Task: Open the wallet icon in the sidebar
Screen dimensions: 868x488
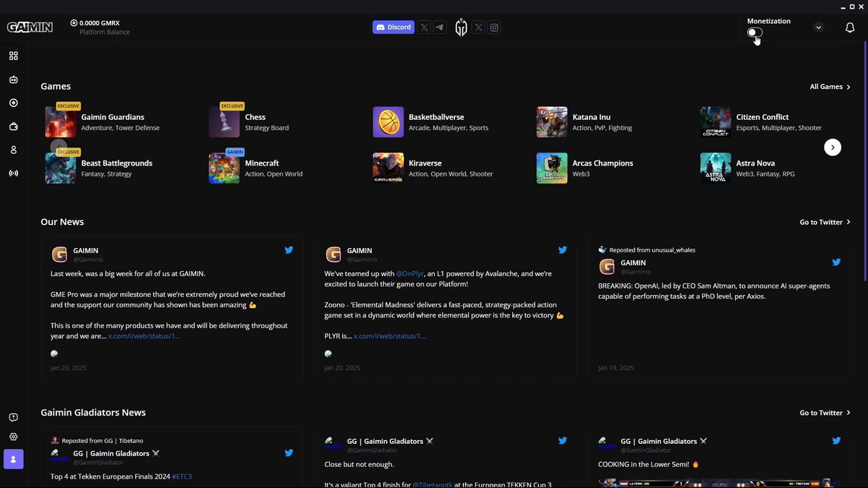Action: click(13, 127)
